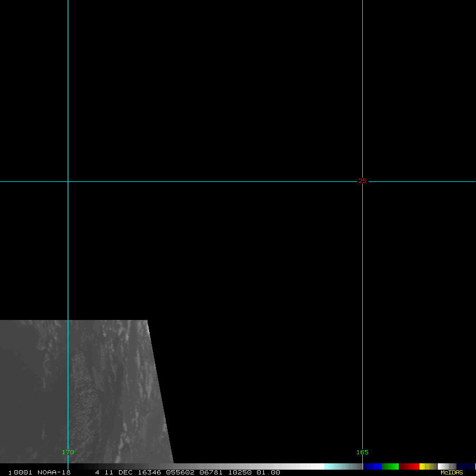
Task: Click the yellow McIDAS label
Action: point(451,472)
